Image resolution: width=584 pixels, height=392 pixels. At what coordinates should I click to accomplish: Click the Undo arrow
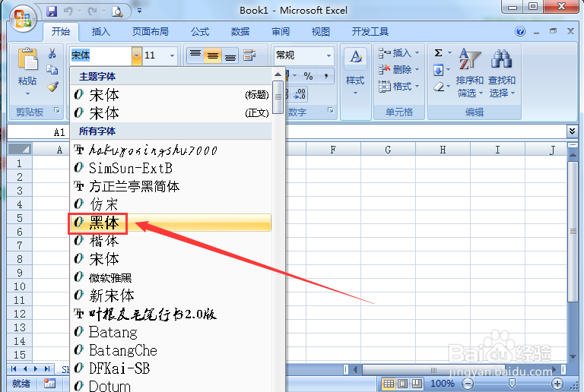click(x=68, y=11)
